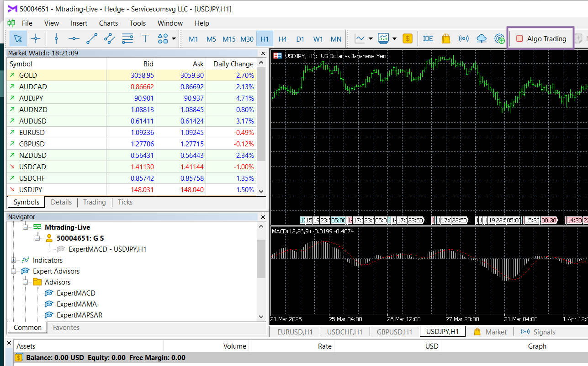Click the dollar New Order icon
Viewport: 588px width, 366px height.
pos(408,39)
